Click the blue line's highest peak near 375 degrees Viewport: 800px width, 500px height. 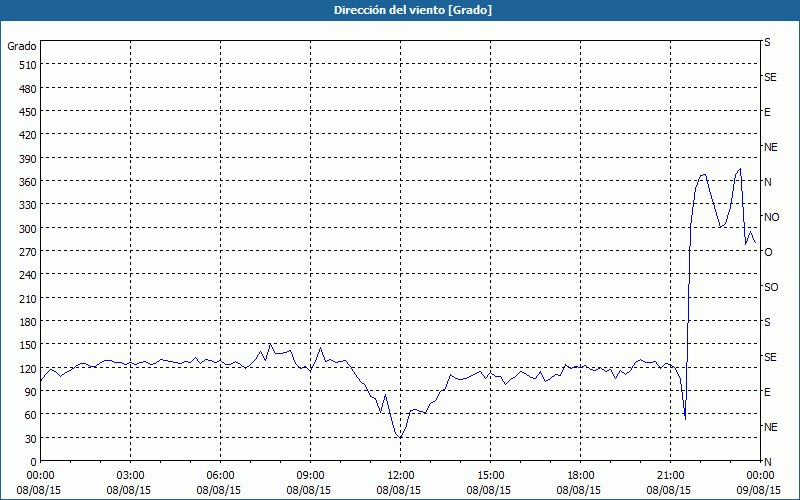click(740, 169)
